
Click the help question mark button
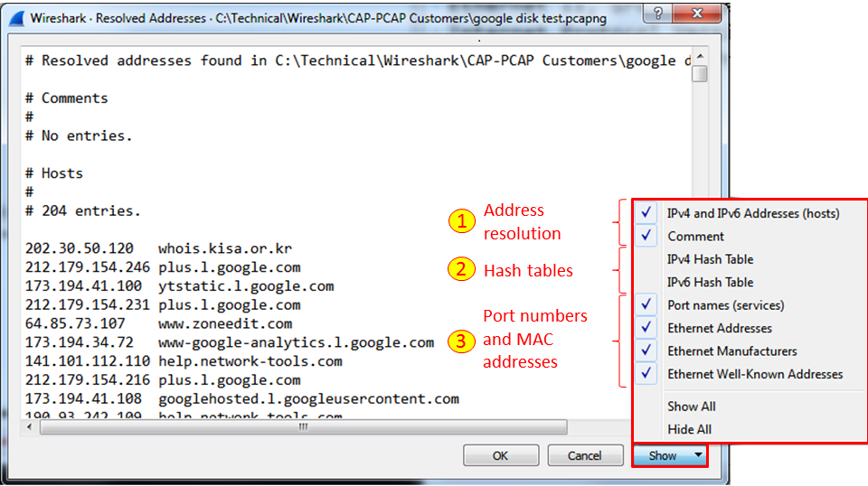pos(657,14)
